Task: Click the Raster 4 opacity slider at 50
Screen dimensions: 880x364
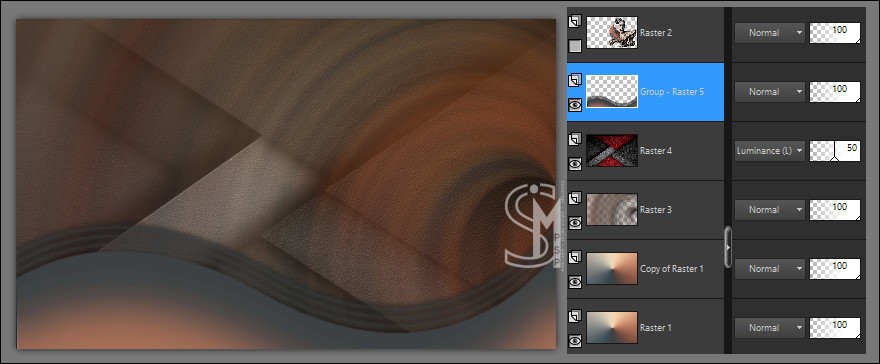Action: pyautogui.click(x=835, y=151)
